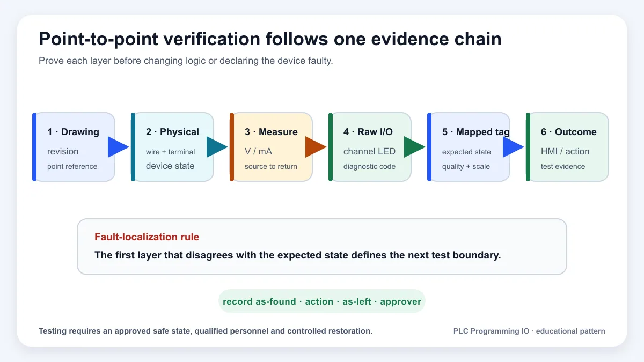Select the 3 · Measure step card
Screen dimensions: 644x362
(x=272, y=147)
